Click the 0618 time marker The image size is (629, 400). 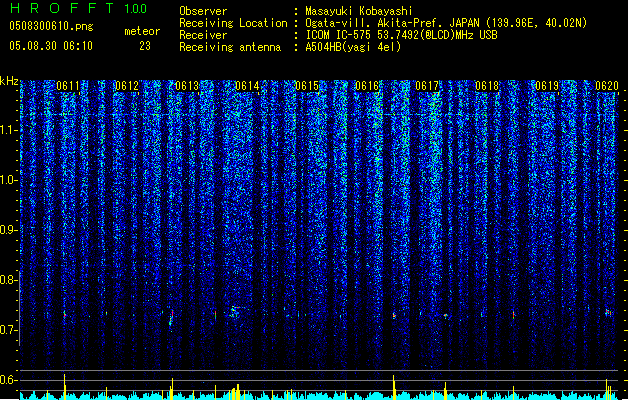click(x=487, y=86)
